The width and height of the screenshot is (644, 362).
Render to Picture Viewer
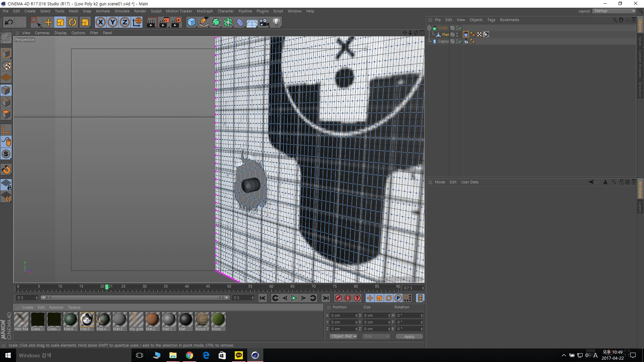(x=164, y=22)
